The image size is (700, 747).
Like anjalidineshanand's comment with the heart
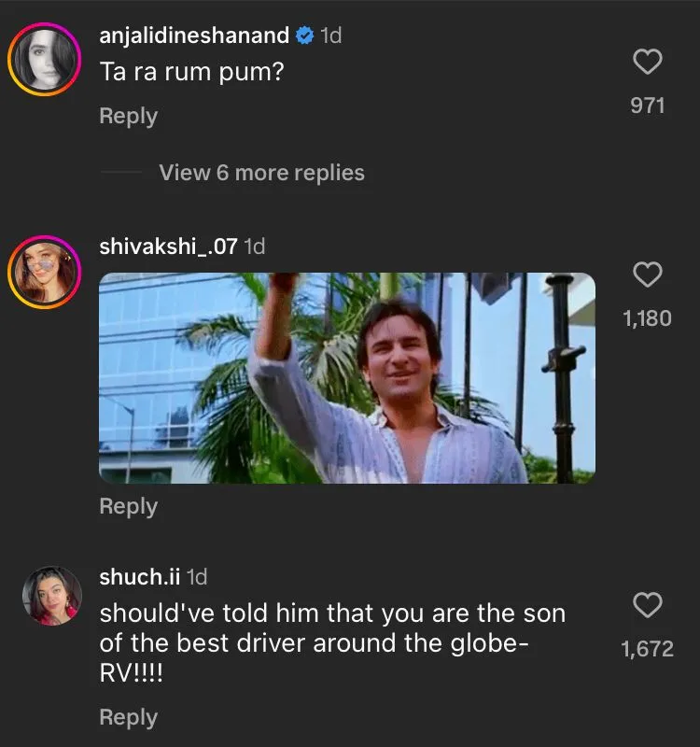pos(648,63)
